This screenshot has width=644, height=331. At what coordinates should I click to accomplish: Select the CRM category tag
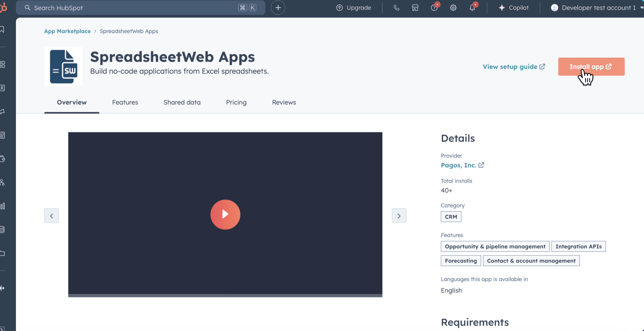click(451, 217)
